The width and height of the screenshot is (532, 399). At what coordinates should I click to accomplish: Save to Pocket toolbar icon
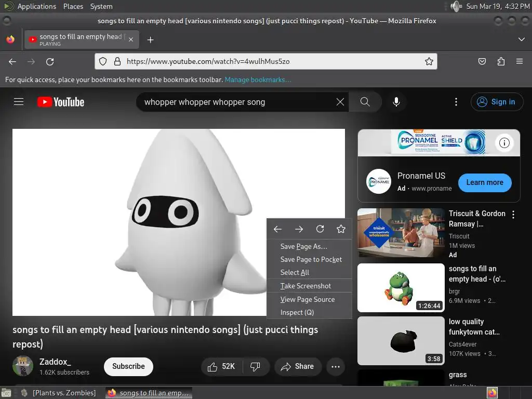[482, 61]
